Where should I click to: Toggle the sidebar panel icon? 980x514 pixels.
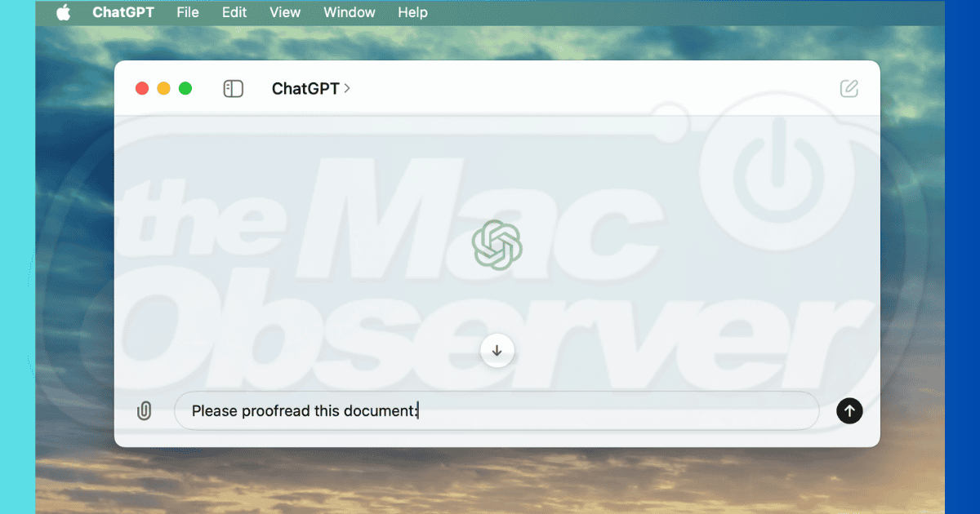pyautogui.click(x=234, y=89)
